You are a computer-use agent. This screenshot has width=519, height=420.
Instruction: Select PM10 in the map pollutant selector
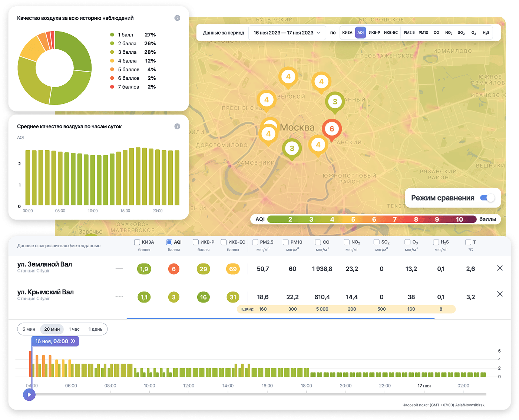[423, 33]
